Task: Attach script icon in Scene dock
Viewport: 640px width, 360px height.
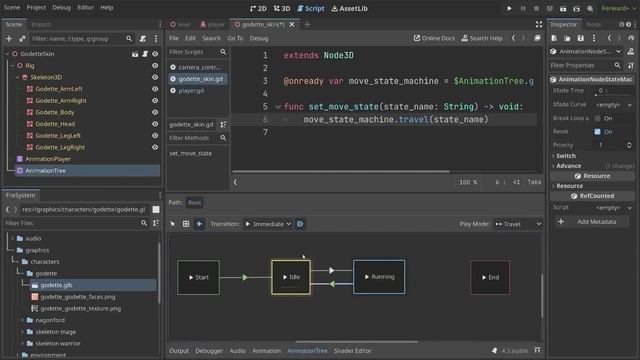Action: tap(142, 39)
